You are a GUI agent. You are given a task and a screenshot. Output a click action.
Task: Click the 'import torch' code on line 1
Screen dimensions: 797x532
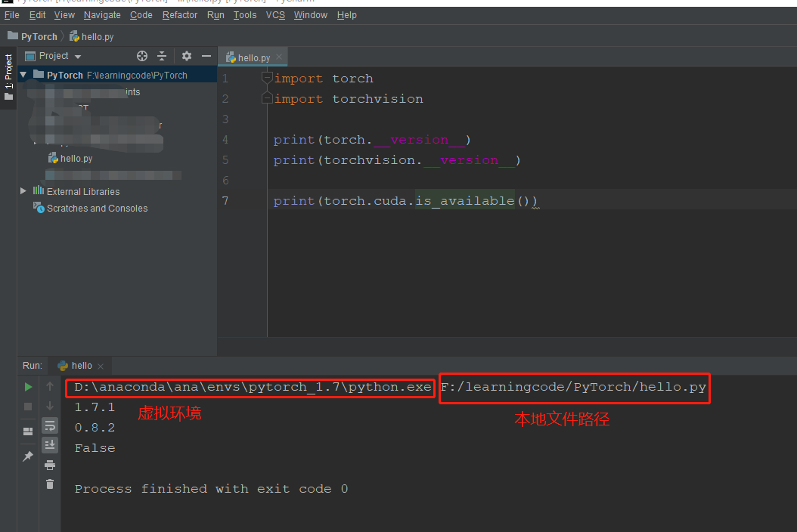tap(324, 79)
